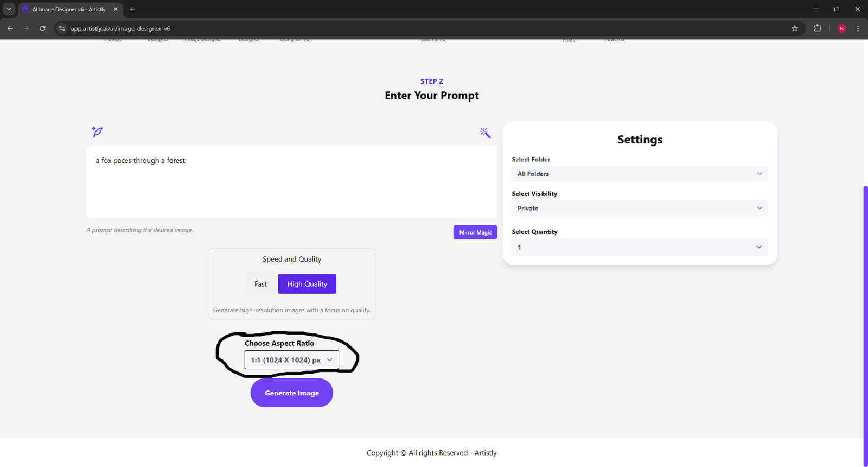Open the Select Quantity dropdown
The image size is (868, 467).
click(639, 247)
